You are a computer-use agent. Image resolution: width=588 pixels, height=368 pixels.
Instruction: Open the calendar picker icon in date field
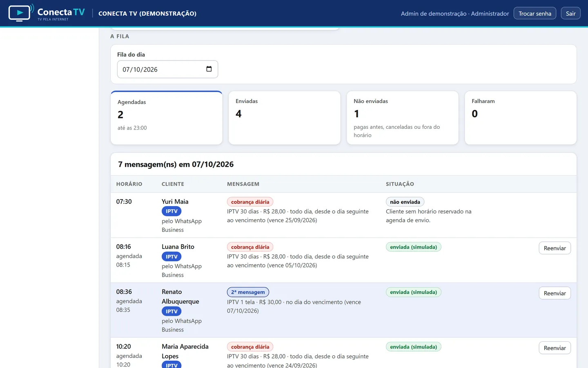(x=209, y=69)
